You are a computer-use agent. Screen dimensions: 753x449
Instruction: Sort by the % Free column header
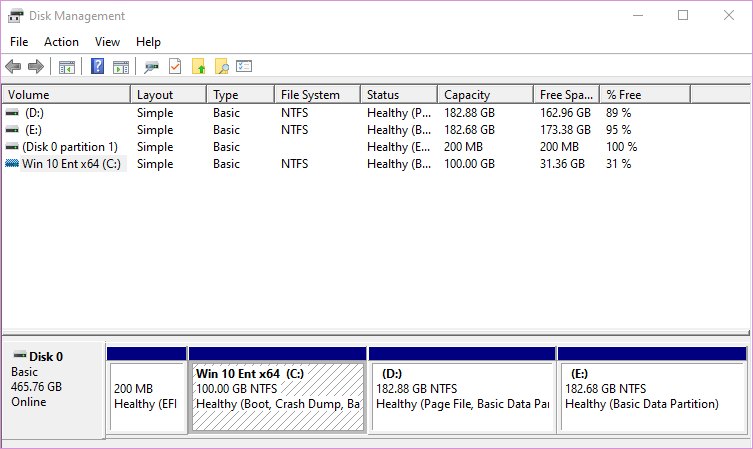[645, 95]
